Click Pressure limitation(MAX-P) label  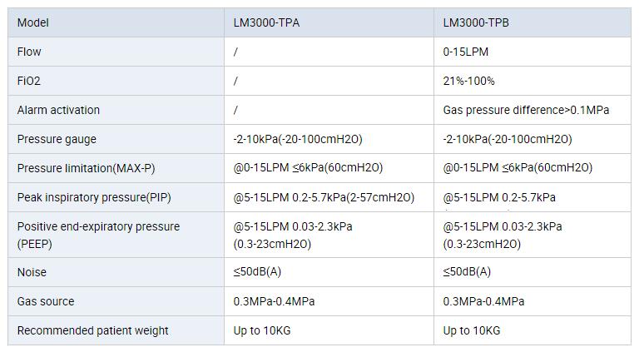coord(86,168)
